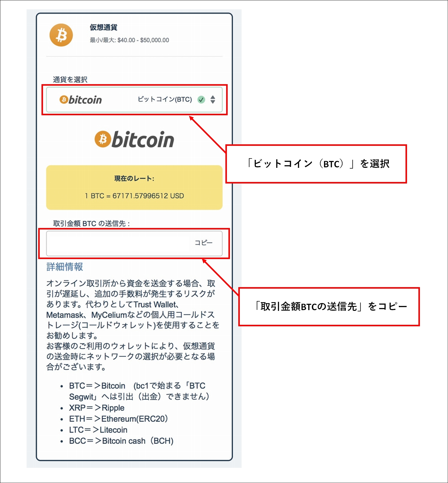Click the 仮想通貨 heading text

click(x=103, y=27)
